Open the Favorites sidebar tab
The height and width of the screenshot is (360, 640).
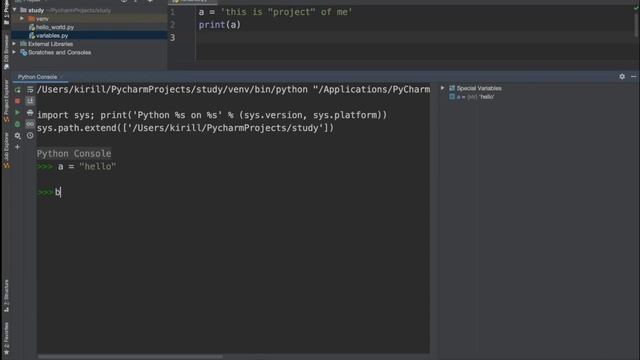pyautogui.click(x=6, y=338)
